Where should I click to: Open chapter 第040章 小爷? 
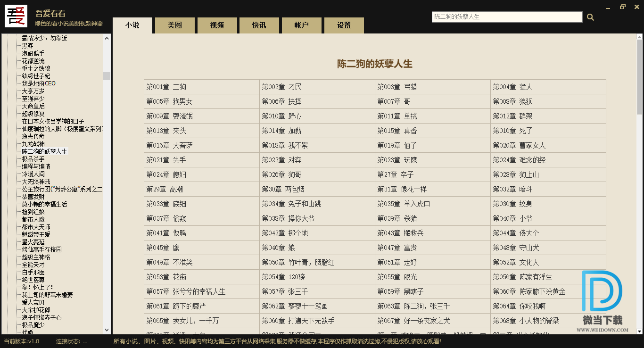tap(512, 218)
